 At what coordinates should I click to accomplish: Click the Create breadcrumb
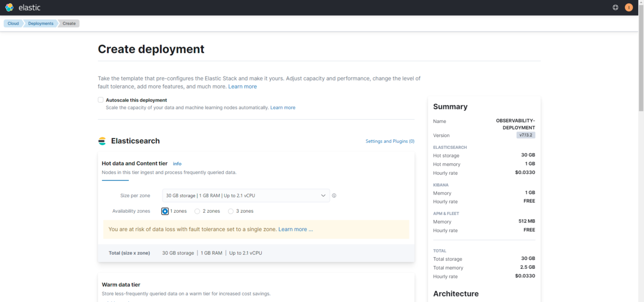[x=69, y=24]
